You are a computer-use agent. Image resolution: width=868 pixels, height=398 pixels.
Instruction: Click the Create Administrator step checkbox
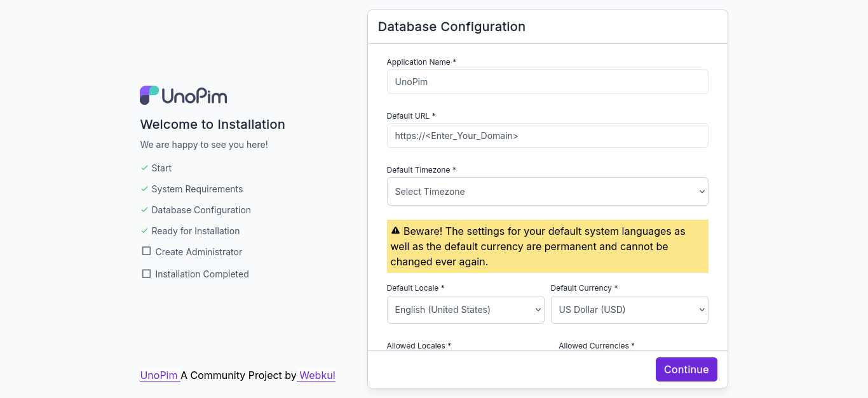point(146,251)
